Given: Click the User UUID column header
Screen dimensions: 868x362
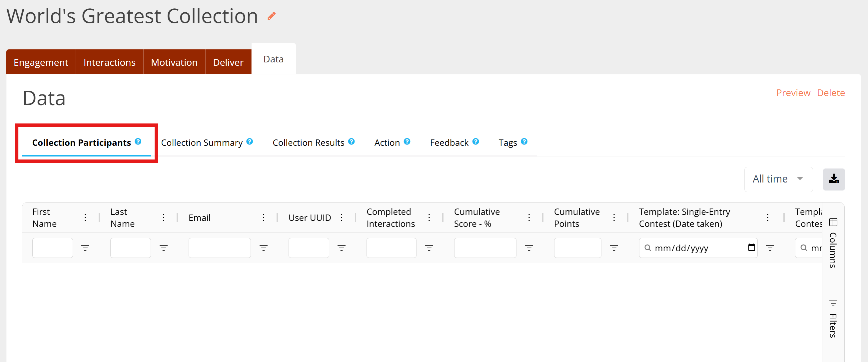Looking at the screenshot, I should 310,218.
